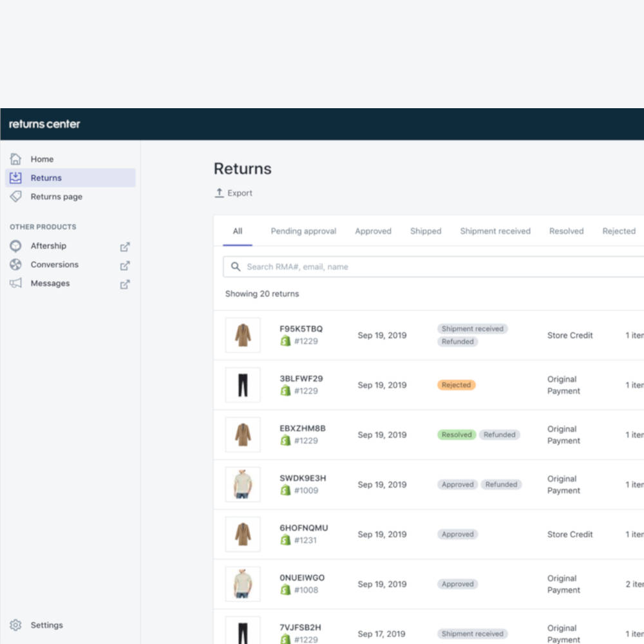644x644 pixels.
Task: Click the orange Rejected status badge
Action: [456, 385]
